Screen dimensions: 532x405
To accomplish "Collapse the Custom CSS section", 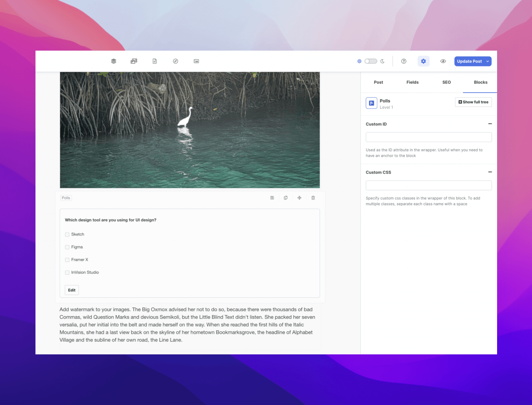I will click(490, 172).
